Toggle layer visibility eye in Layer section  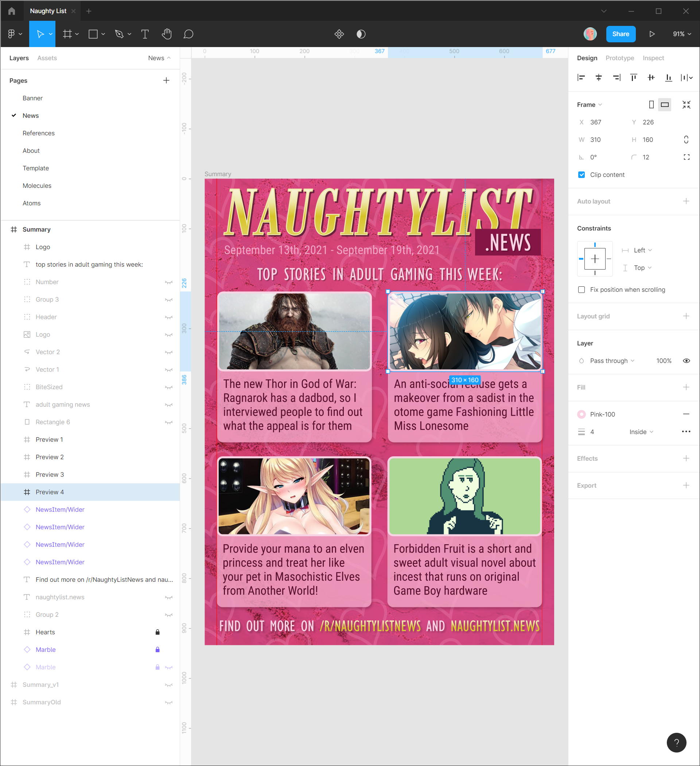[x=686, y=361]
